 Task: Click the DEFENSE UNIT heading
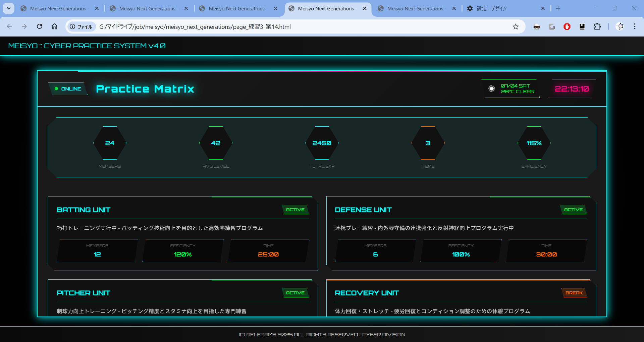click(363, 210)
